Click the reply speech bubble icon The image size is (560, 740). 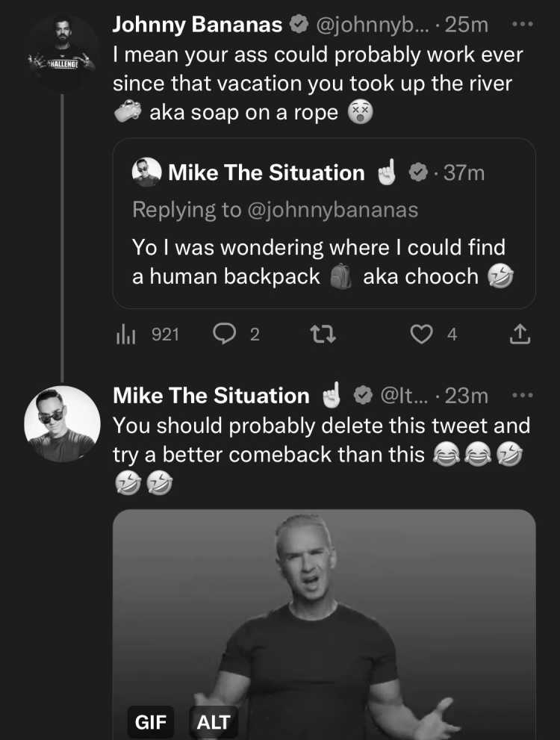pyautogui.click(x=225, y=334)
